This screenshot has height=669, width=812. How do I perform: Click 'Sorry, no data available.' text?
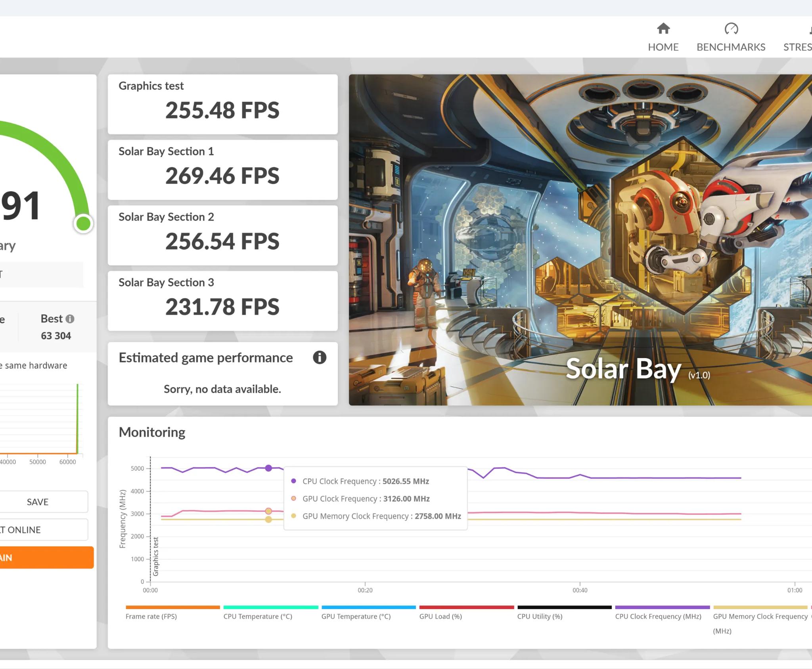point(222,389)
